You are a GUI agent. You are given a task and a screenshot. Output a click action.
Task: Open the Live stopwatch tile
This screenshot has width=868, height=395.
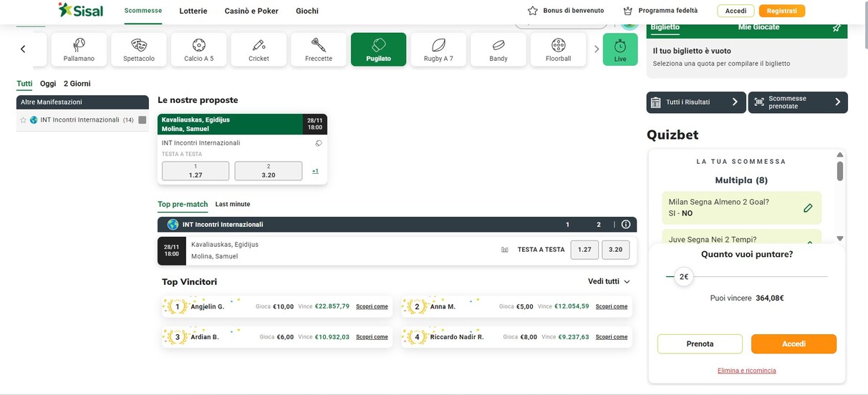click(x=620, y=49)
